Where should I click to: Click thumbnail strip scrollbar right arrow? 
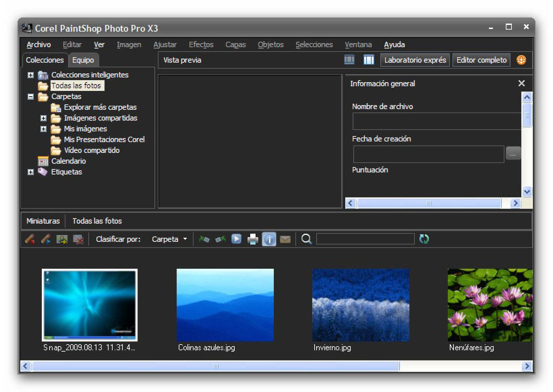coord(527,366)
